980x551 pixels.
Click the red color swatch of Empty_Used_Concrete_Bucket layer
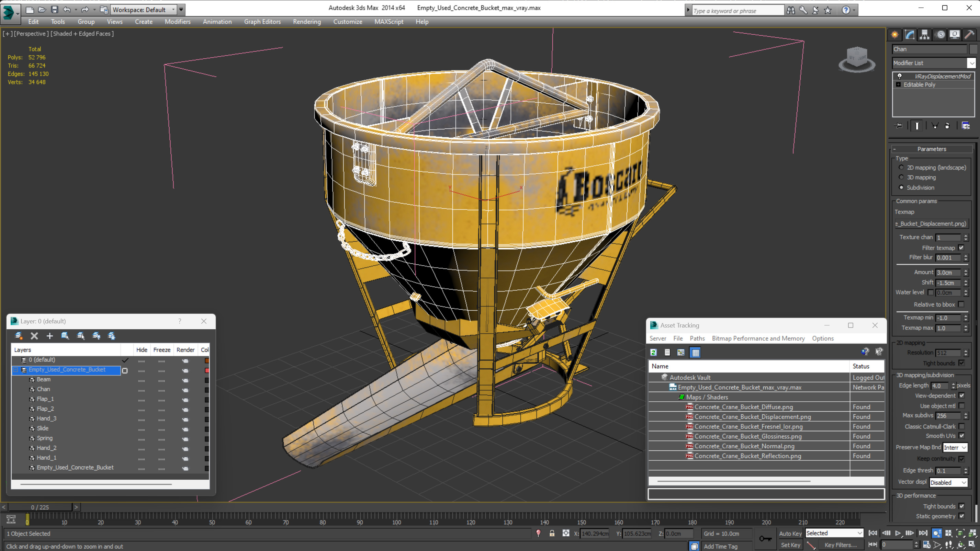207,370
